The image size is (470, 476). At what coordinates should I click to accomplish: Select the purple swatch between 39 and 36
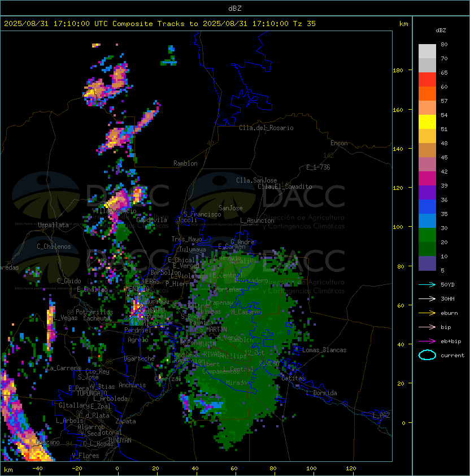(x=427, y=192)
